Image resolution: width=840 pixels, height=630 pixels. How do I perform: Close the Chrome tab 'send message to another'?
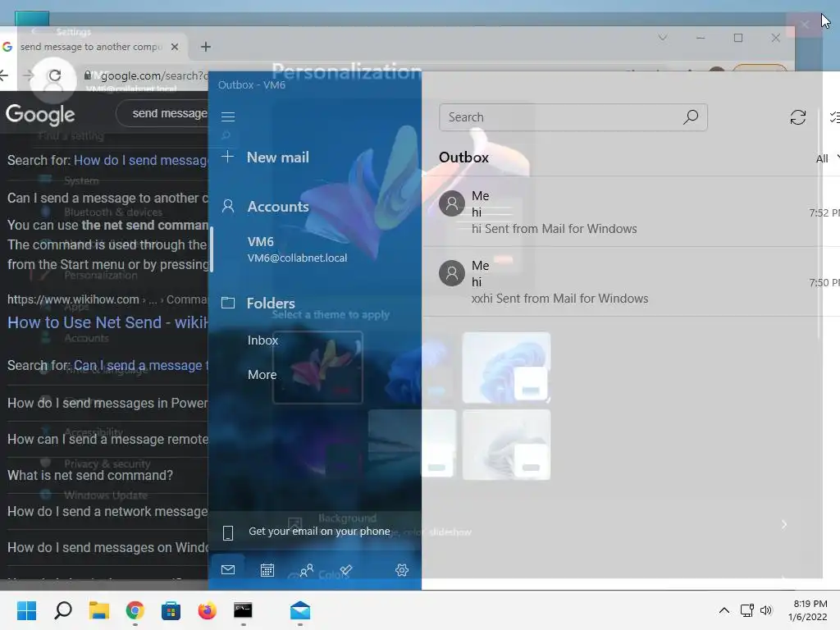[x=175, y=47]
